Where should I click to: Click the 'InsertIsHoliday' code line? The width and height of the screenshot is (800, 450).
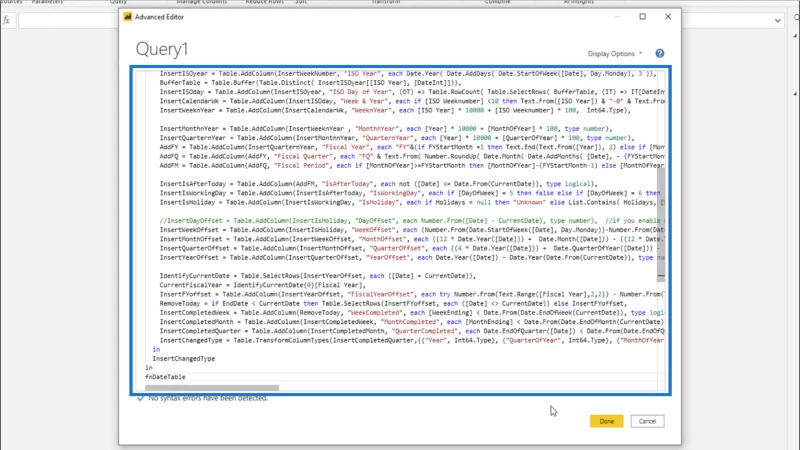(412, 203)
